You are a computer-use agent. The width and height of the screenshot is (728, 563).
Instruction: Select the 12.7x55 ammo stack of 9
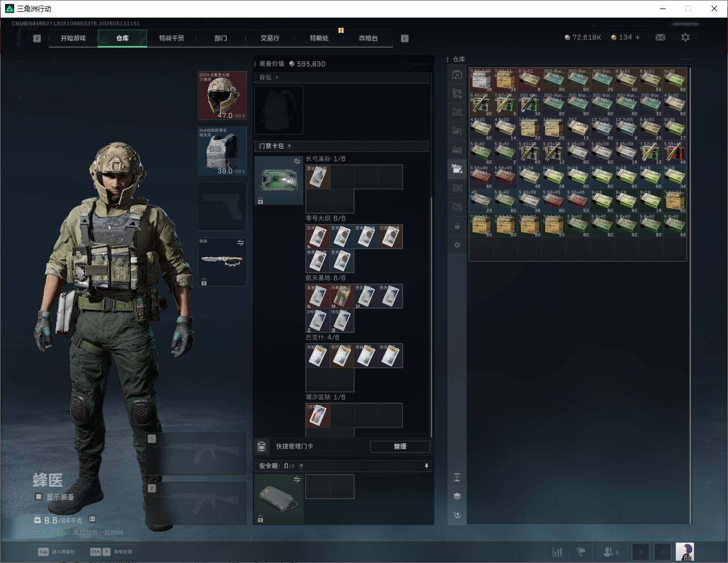point(627,129)
